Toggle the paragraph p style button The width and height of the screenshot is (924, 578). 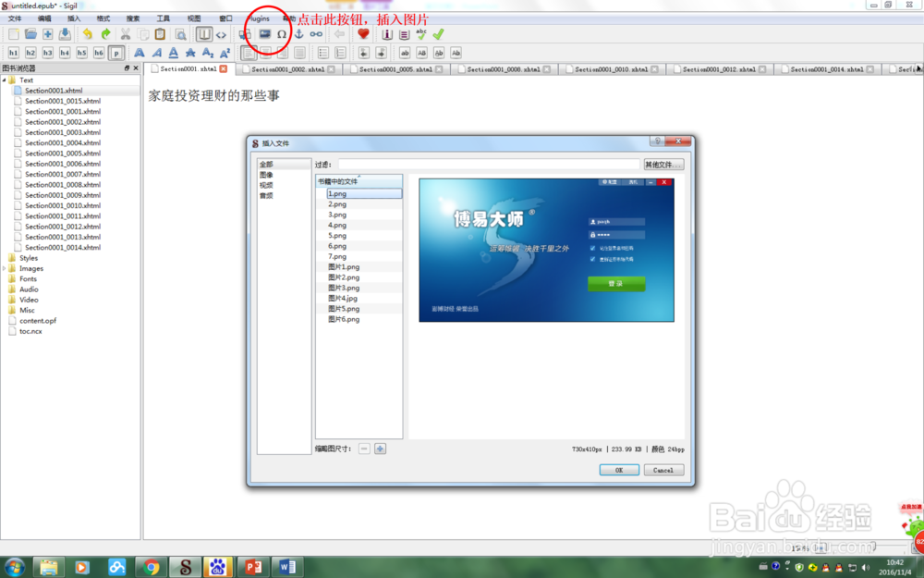coord(116,53)
